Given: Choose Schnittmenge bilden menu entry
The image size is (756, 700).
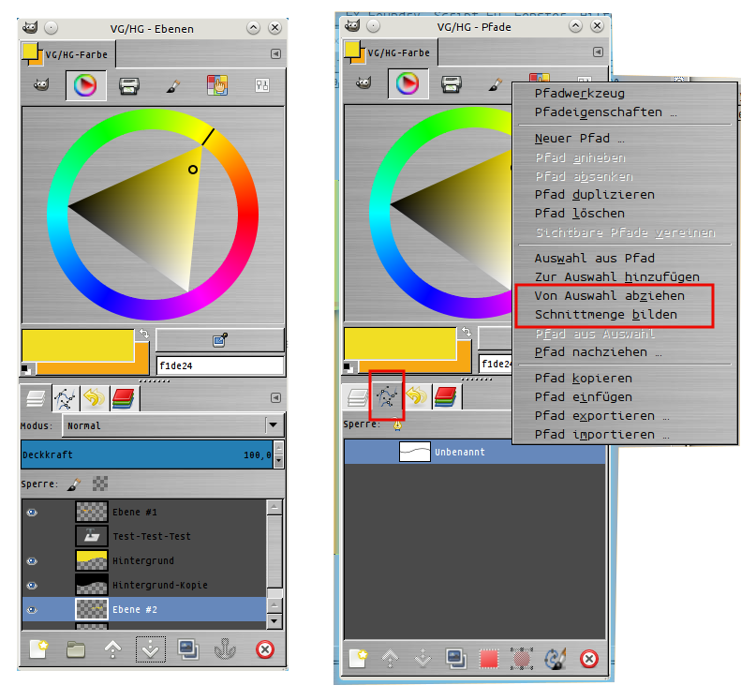Looking at the screenshot, I should click(605, 315).
